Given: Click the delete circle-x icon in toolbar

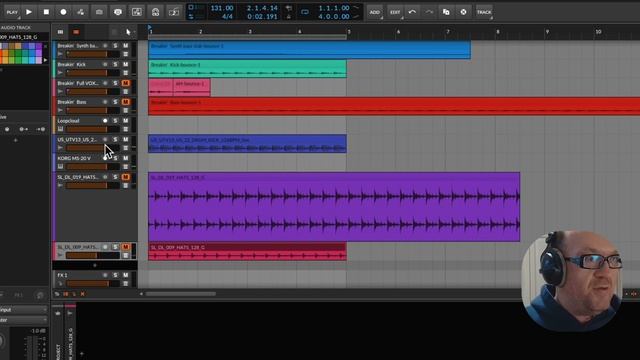Looking at the screenshot, I should pos(463,12).
